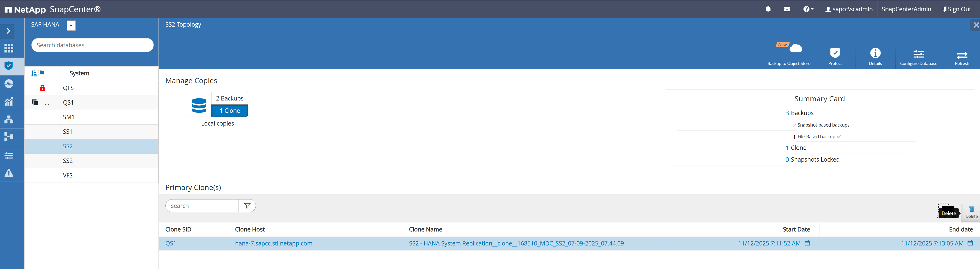Select the SS1 system row

pos(91,132)
